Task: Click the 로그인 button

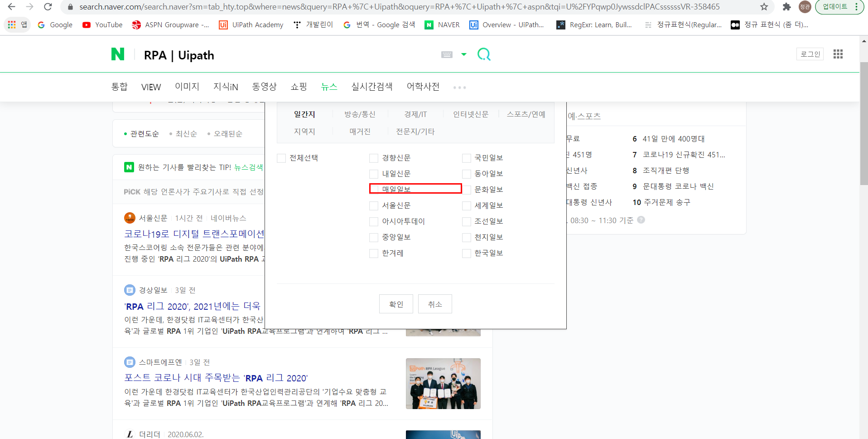Action: coord(810,54)
